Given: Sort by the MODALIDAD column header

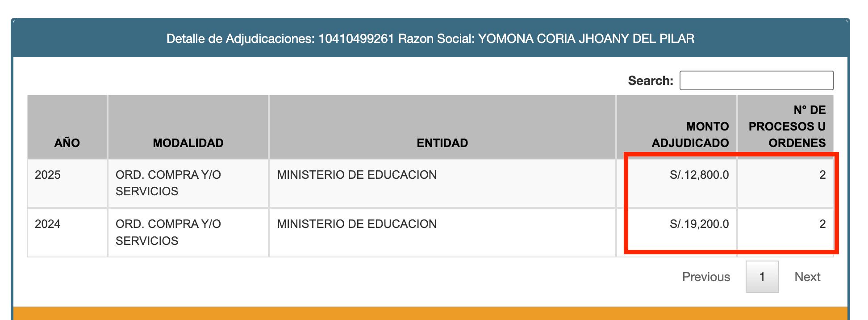Looking at the screenshot, I should pyautogui.click(x=188, y=143).
